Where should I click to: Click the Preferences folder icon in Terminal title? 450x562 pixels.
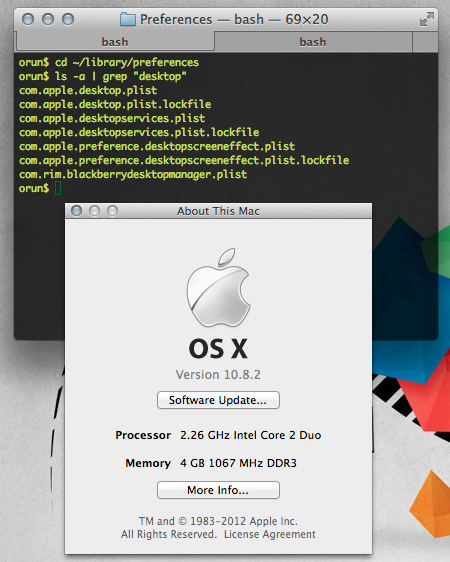tap(128, 19)
